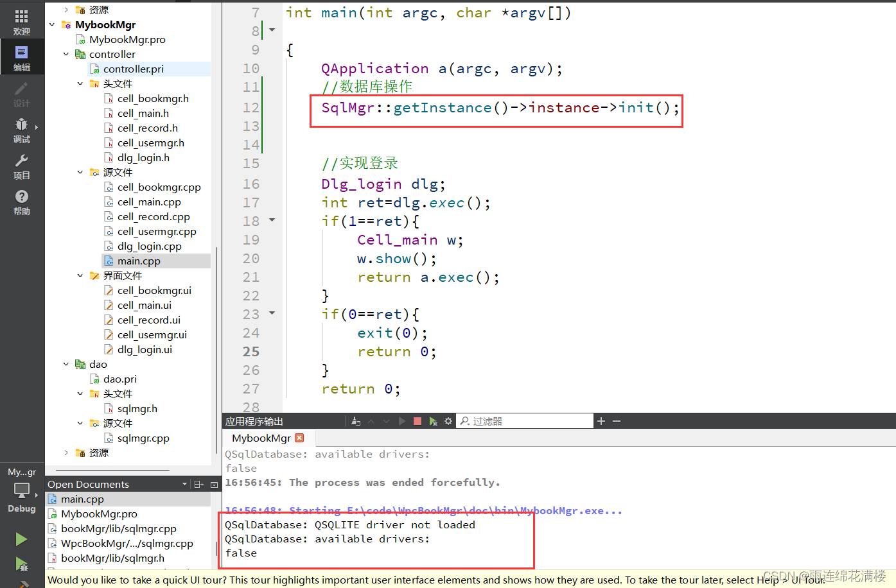This screenshot has height=588, width=896.
Task: Collapse the 界面文件 forms group
Action: (x=80, y=275)
